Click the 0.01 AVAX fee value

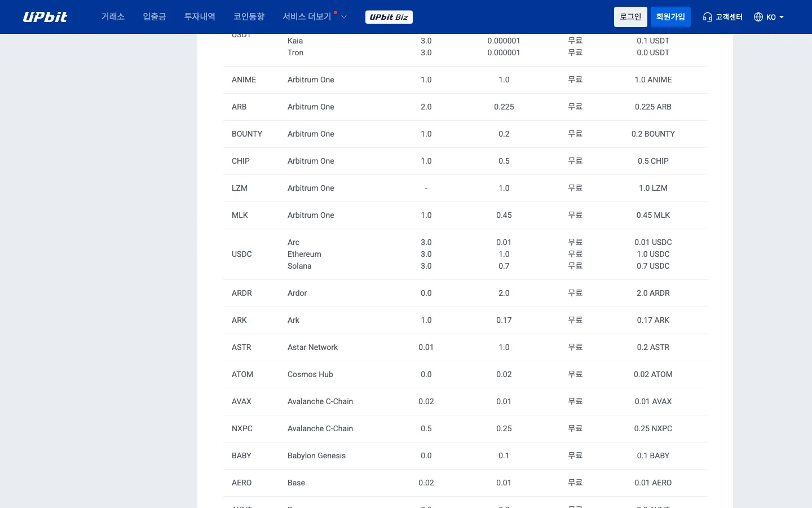(653, 401)
